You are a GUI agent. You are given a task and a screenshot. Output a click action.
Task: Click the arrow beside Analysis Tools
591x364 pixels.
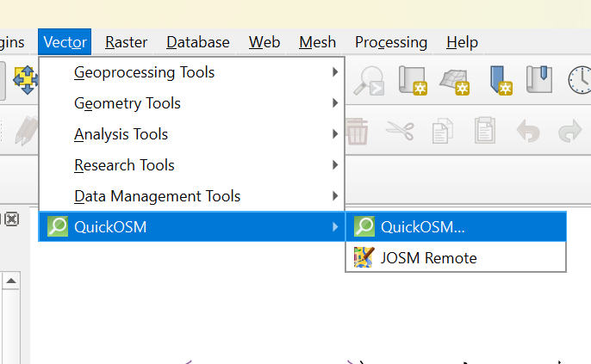[x=335, y=133]
